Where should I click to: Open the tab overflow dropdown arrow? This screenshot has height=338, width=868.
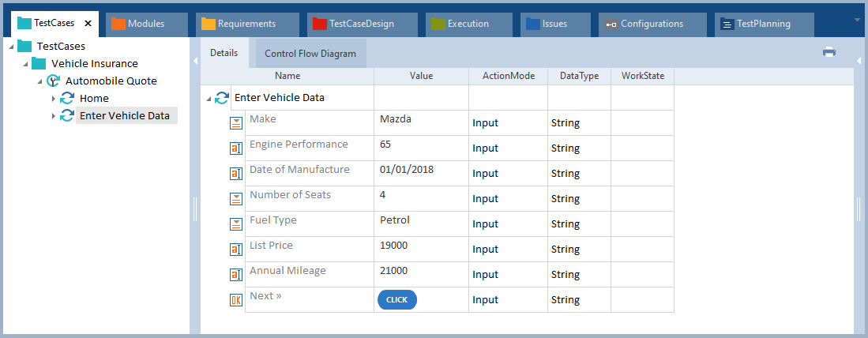(x=858, y=20)
